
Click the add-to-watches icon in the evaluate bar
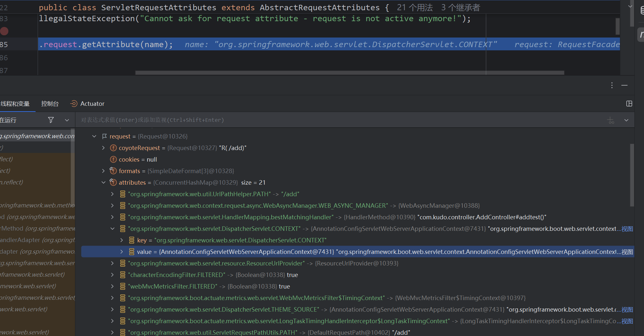coord(611,120)
